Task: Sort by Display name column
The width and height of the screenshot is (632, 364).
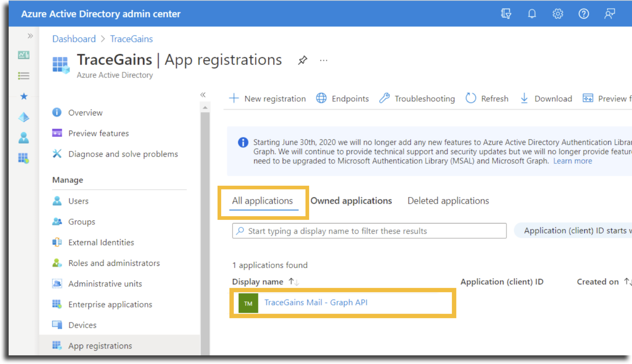Action: click(265, 282)
